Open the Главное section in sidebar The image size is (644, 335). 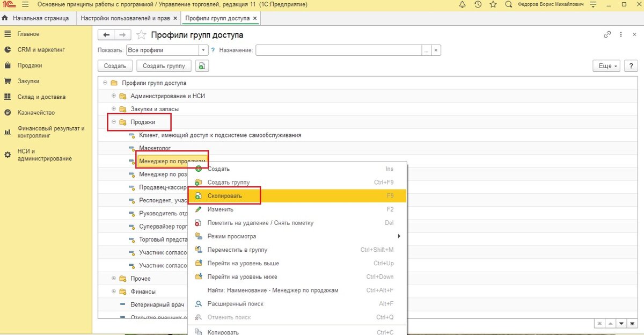click(28, 34)
